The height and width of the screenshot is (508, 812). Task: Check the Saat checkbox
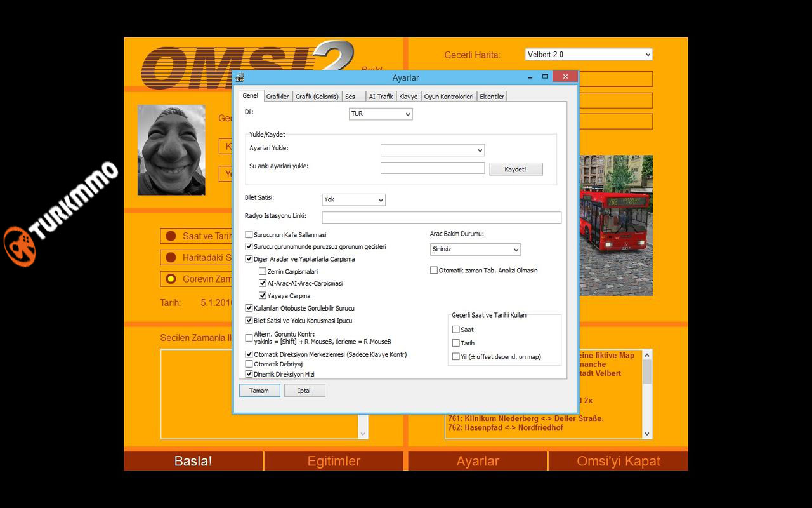[456, 330]
